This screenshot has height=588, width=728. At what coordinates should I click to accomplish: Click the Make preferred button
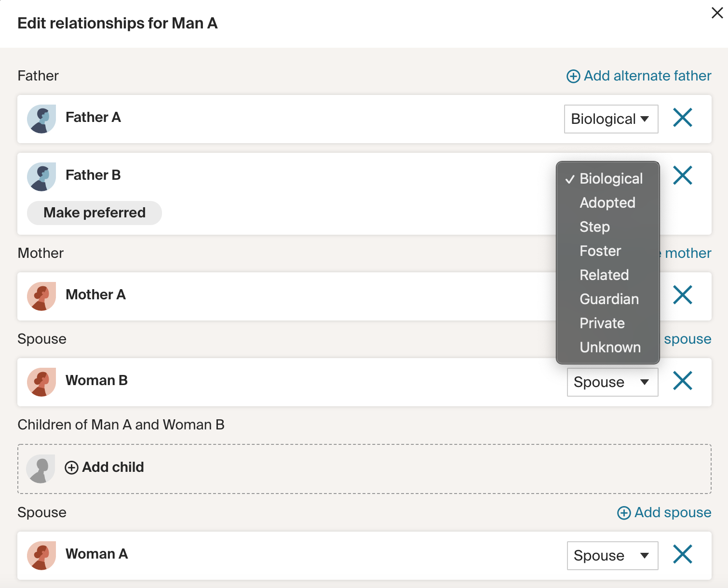[x=94, y=213]
